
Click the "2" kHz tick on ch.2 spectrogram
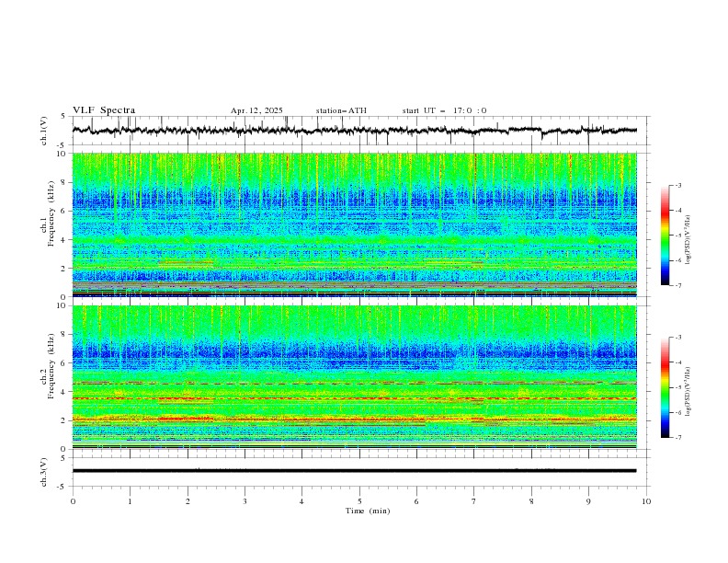pos(64,420)
